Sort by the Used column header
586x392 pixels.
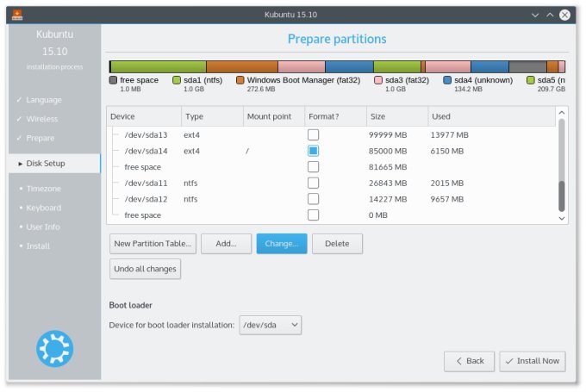(492, 116)
